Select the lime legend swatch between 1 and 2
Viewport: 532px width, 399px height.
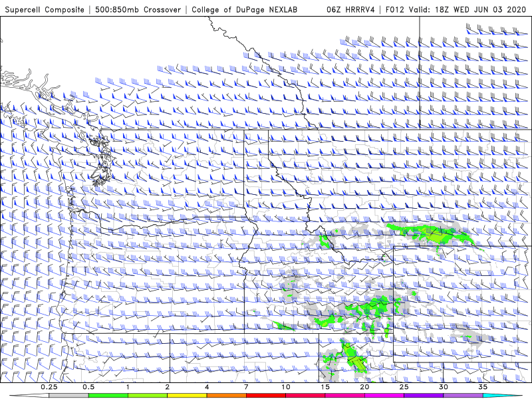(x=148, y=396)
